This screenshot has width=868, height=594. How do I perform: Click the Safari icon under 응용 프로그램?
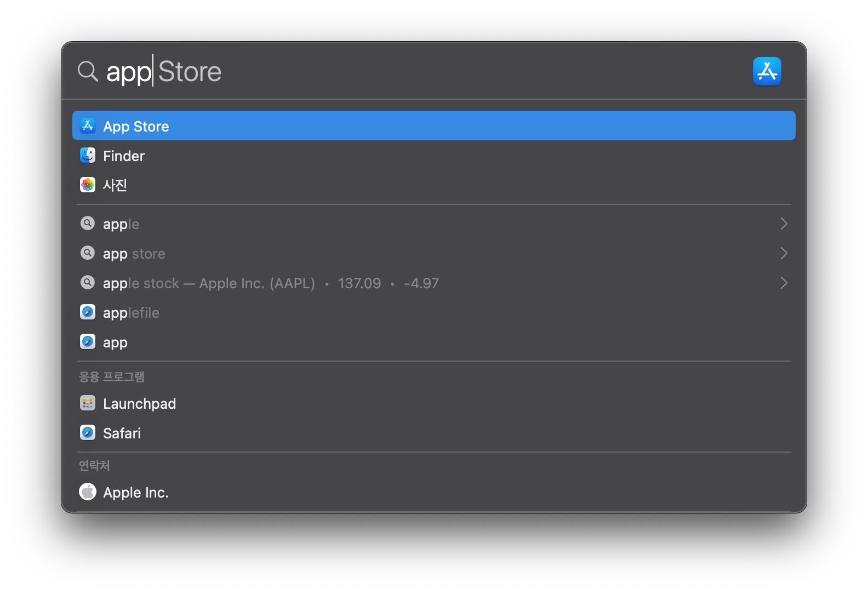click(88, 433)
